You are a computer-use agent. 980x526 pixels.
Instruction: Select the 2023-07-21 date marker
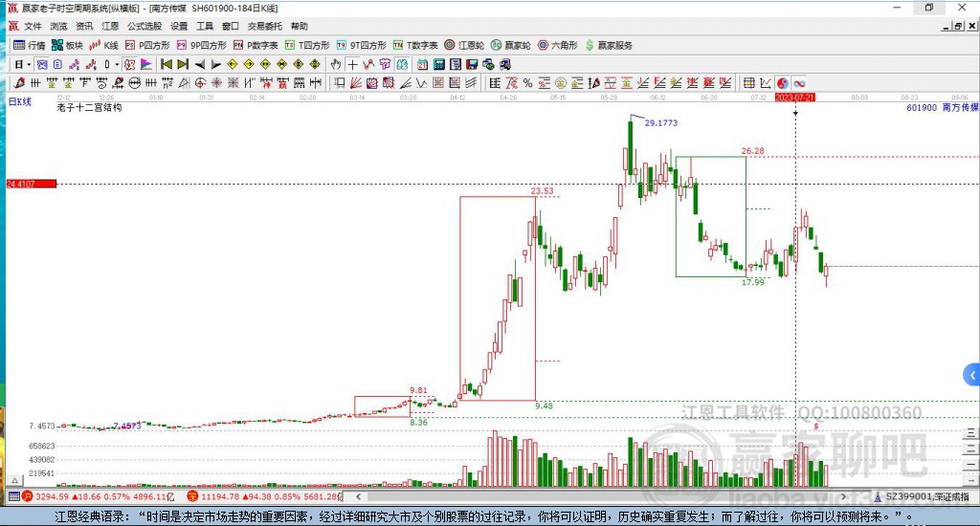(795, 98)
